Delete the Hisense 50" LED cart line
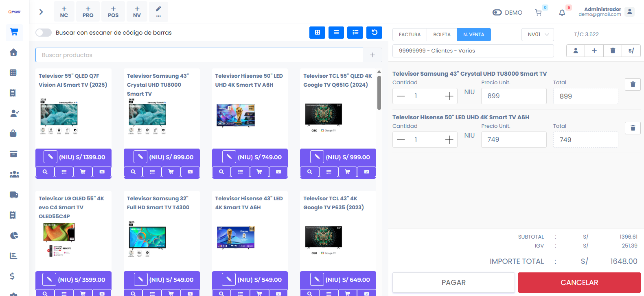Screen dimensions: 644x296 (x=633, y=128)
